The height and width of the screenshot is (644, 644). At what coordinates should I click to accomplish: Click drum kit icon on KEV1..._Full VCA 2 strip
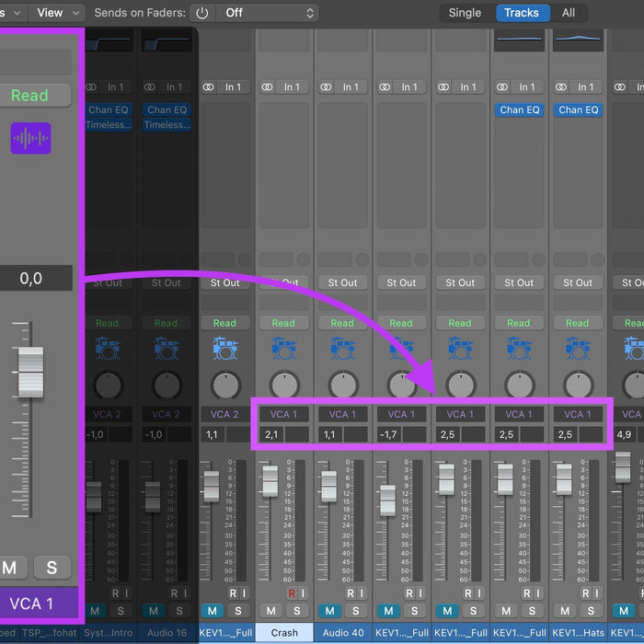(x=225, y=348)
